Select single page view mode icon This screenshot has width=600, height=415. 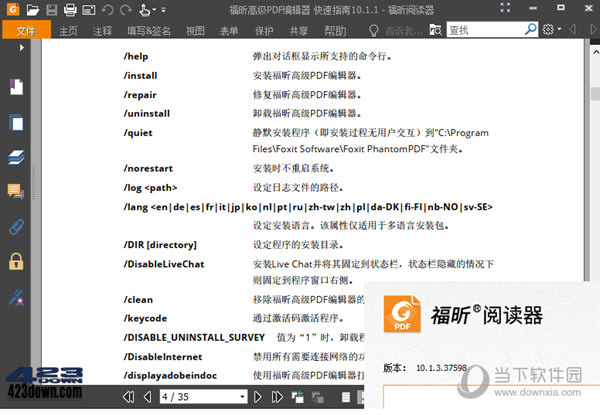346,397
